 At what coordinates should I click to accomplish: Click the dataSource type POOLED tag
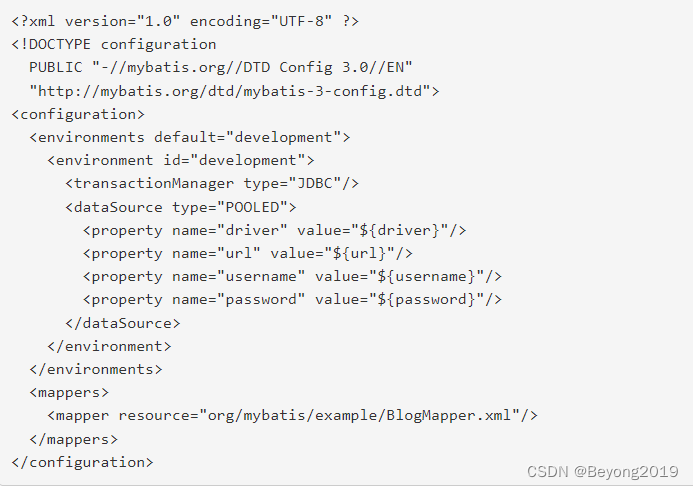[x=181, y=207]
